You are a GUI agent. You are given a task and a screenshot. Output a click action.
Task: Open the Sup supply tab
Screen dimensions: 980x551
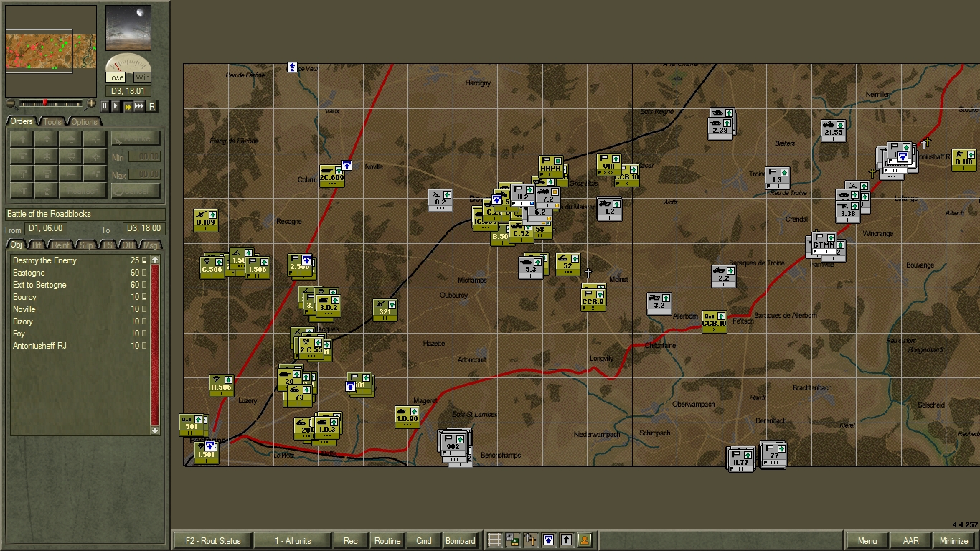(x=87, y=245)
